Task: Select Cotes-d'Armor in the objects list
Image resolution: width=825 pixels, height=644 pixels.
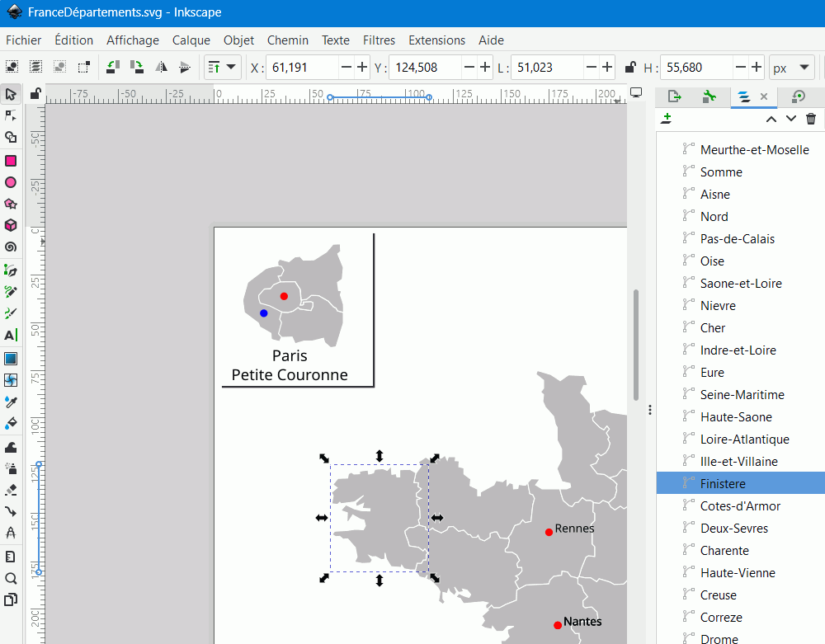Action: [740, 506]
